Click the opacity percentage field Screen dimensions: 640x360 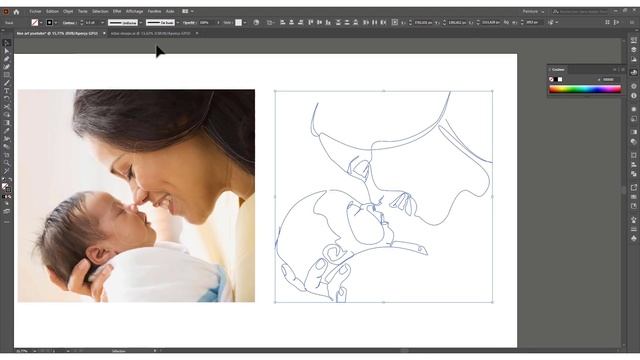[207, 22]
